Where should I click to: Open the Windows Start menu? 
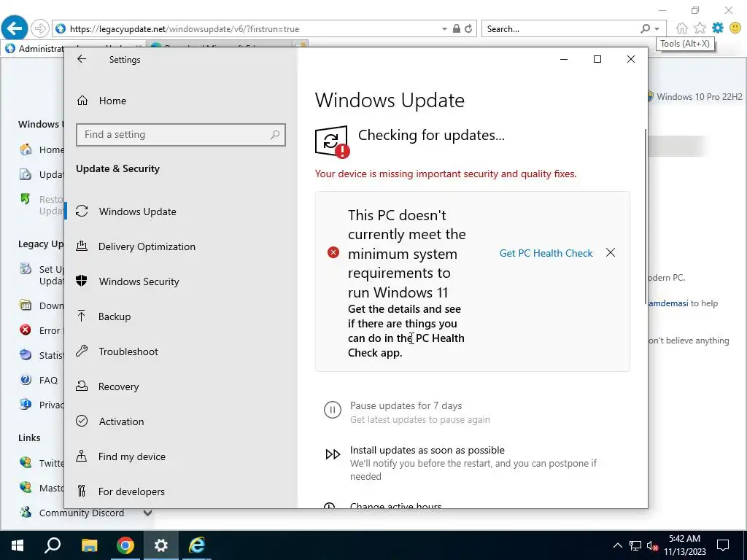tap(18, 545)
